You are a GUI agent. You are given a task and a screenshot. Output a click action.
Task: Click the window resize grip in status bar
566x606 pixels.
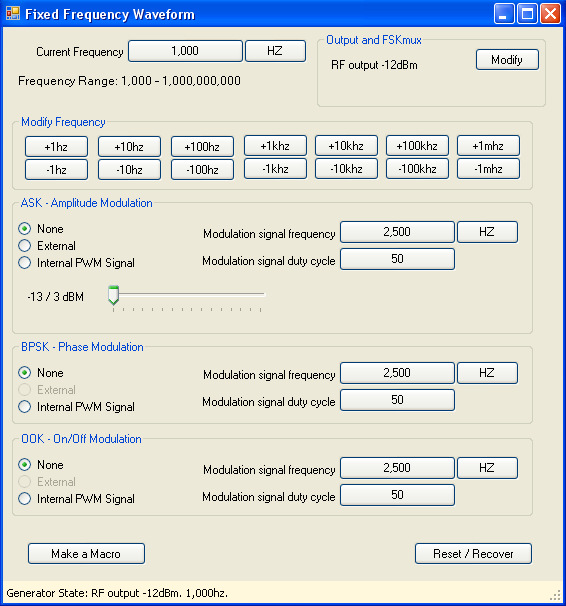point(555,595)
